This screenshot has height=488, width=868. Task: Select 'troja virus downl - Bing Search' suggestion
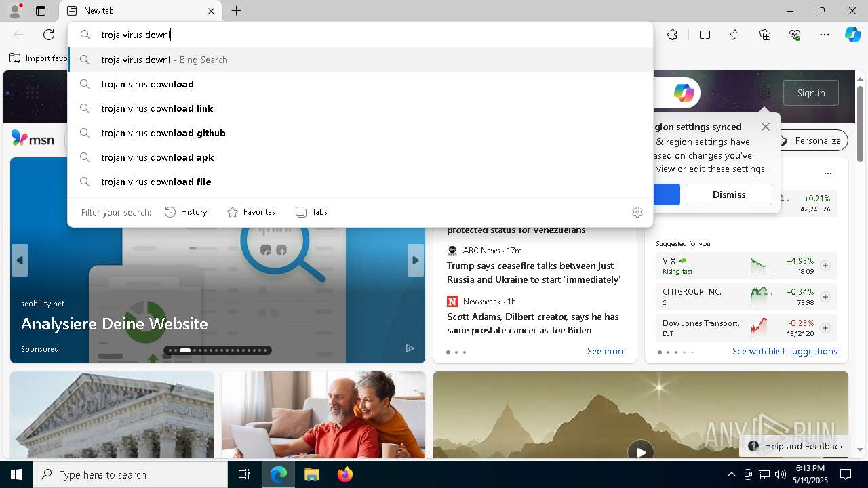tap(360, 60)
